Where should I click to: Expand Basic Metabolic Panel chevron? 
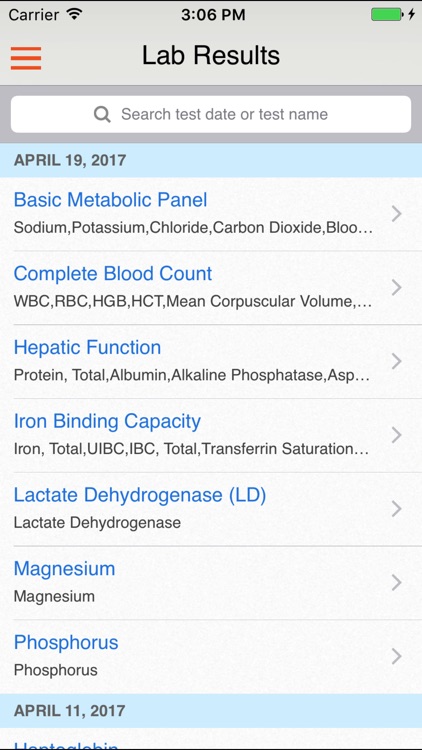click(396, 214)
